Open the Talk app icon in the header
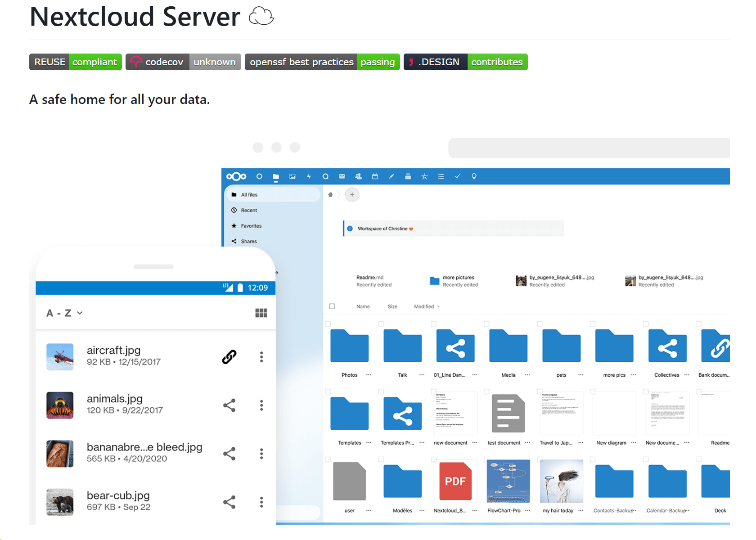 (325, 176)
